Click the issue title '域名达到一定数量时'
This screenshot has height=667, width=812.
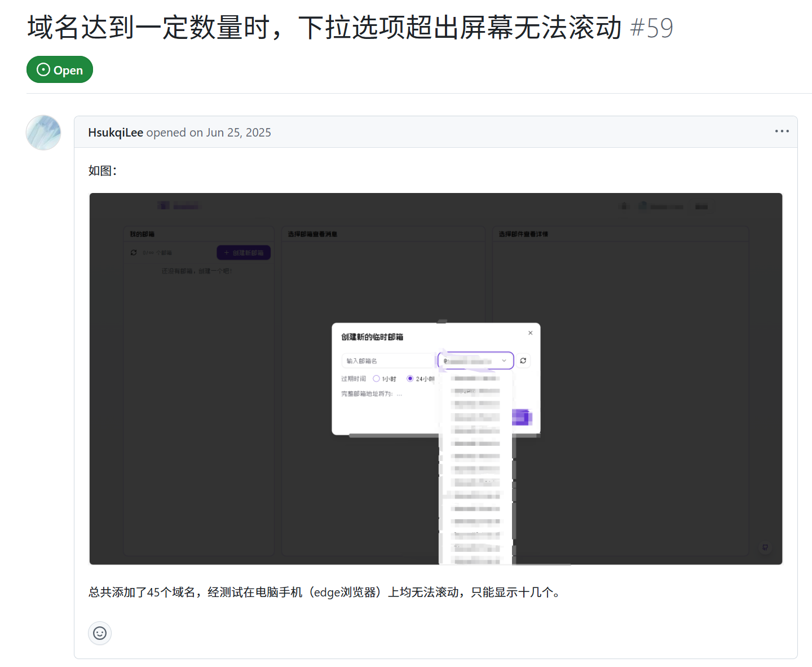click(x=324, y=28)
